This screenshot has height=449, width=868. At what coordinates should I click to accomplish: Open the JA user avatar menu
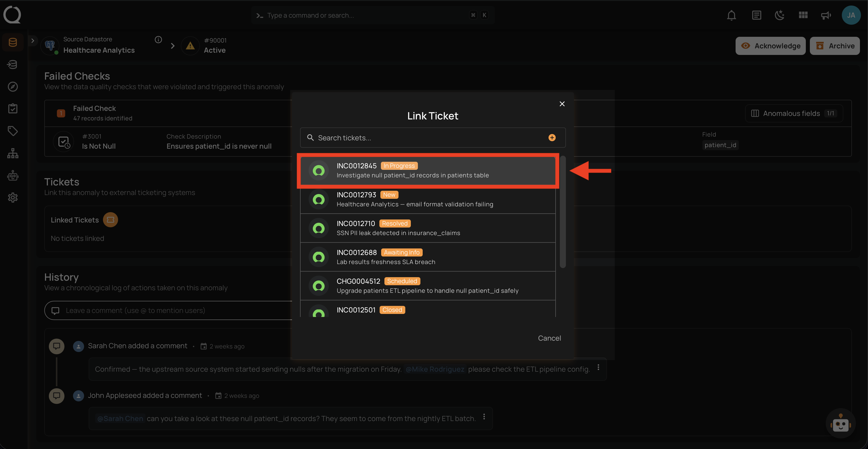[x=851, y=15]
